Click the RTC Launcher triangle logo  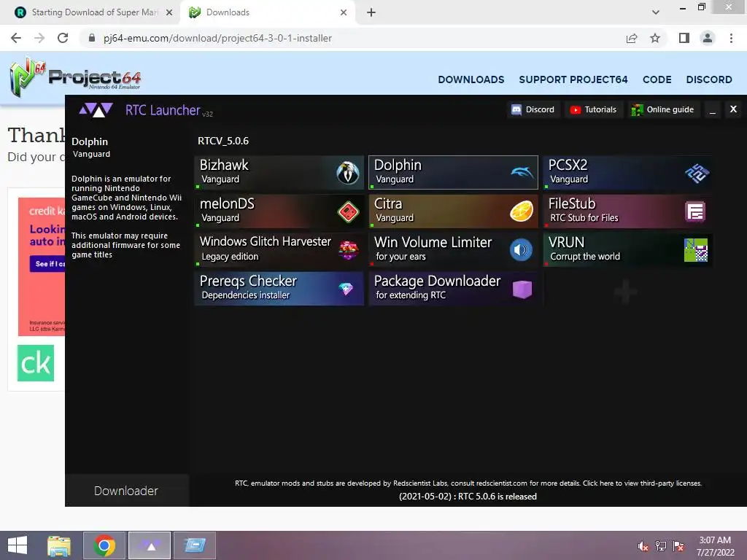tap(96, 110)
